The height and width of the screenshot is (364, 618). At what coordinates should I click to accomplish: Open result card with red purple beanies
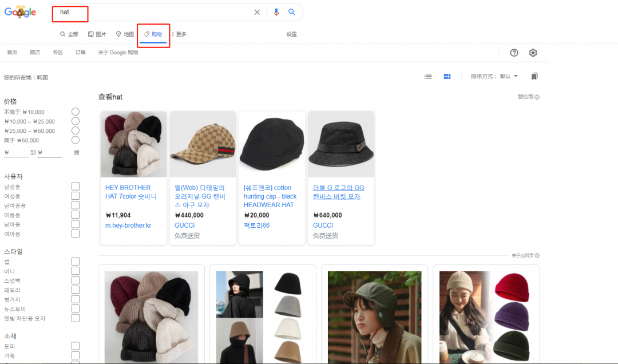pyautogui.click(x=486, y=315)
